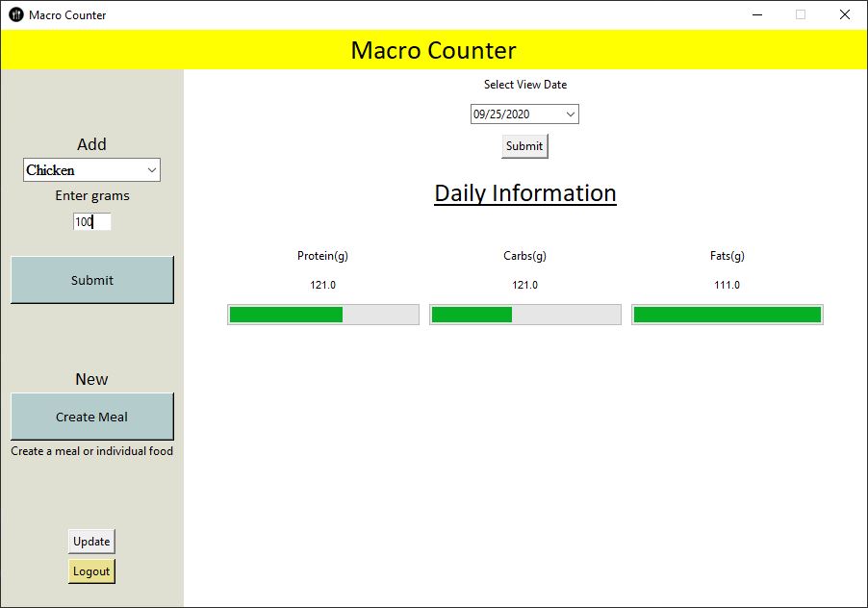This screenshot has height=608, width=868.
Task: Click the Macro Counter app icon in title bar
Action: (x=16, y=15)
